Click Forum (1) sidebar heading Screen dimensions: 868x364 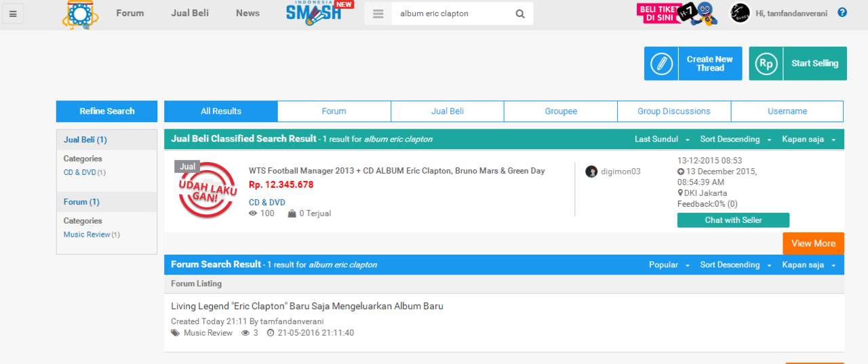(x=81, y=202)
